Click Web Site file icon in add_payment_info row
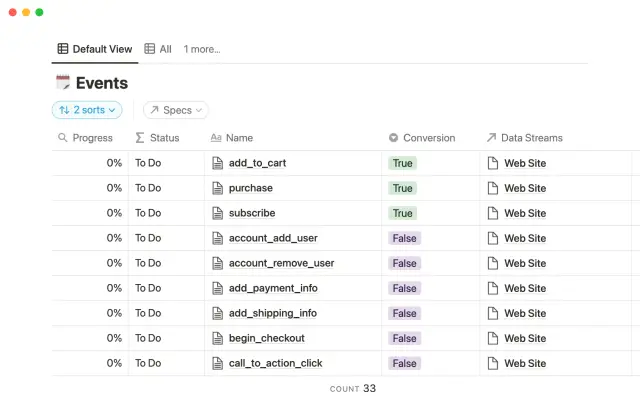Image resolution: width=640 pixels, height=400 pixels. [x=493, y=288]
